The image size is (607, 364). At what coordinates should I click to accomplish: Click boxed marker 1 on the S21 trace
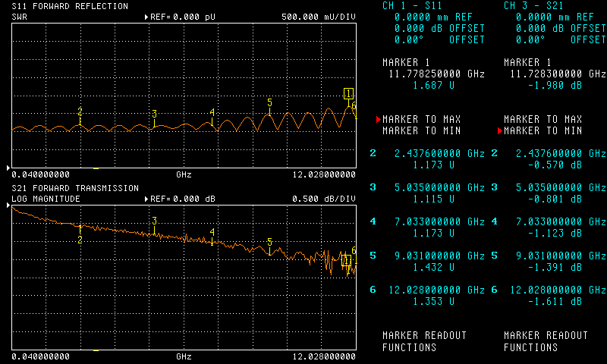(x=346, y=261)
